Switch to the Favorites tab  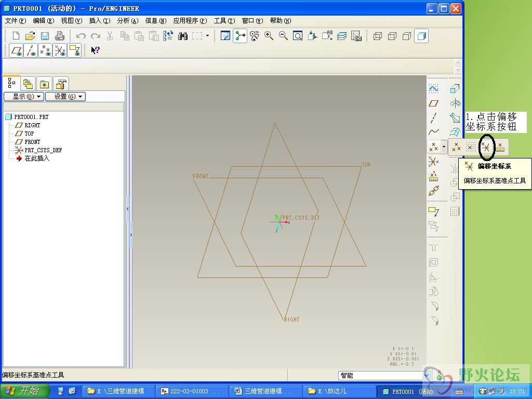coord(45,84)
